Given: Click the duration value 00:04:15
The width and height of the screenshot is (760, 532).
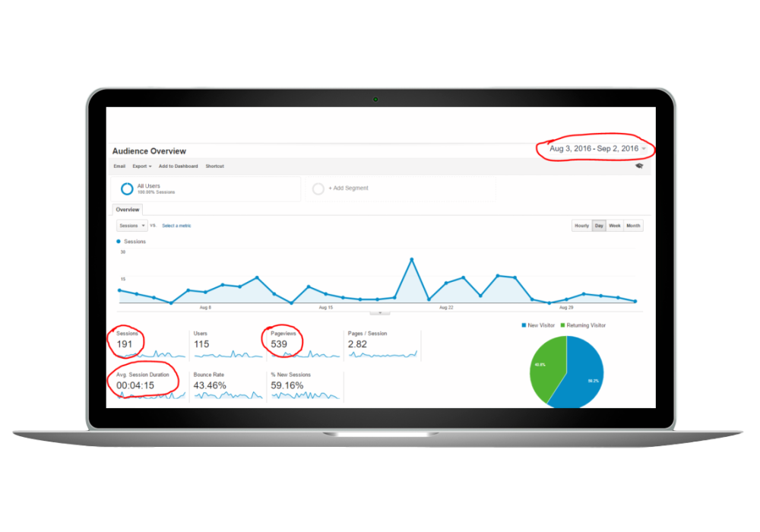Looking at the screenshot, I should pyautogui.click(x=135, y=385).
